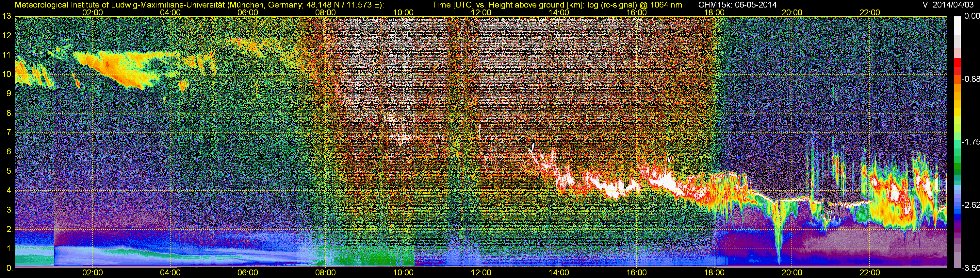The height and width of the screenshot is (278, 980).
Task: Click "18:00" on the lower time axis
Action: [x=714, y=273]
